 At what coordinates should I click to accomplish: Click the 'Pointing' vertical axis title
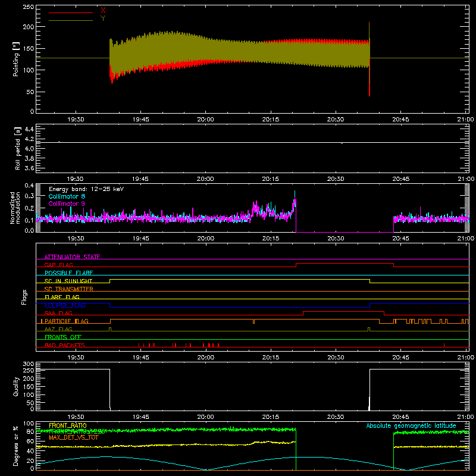(16, 59)
